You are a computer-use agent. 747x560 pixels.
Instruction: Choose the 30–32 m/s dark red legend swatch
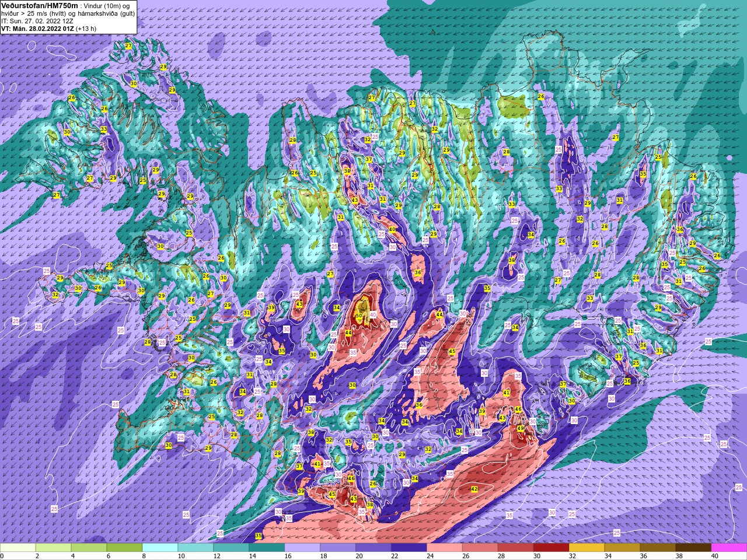pyautogui.click(x=552, y=548)
